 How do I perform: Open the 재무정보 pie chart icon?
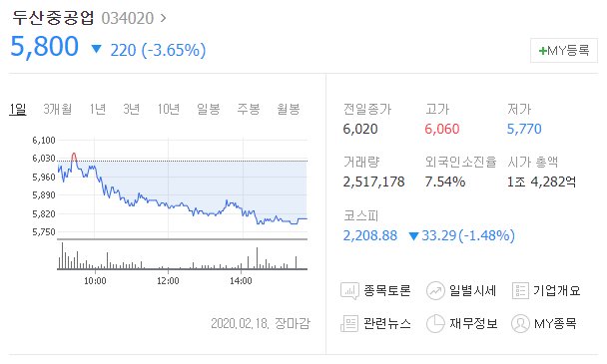click(435, 323)
